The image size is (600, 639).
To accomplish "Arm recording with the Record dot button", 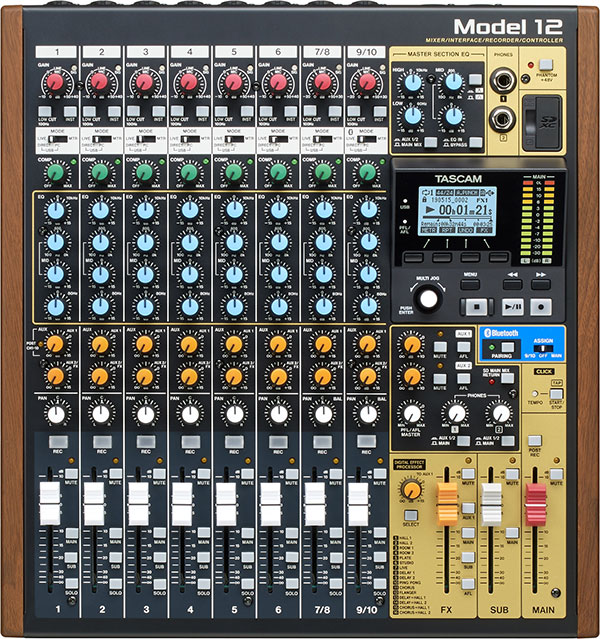I will (x=541, y=306).
